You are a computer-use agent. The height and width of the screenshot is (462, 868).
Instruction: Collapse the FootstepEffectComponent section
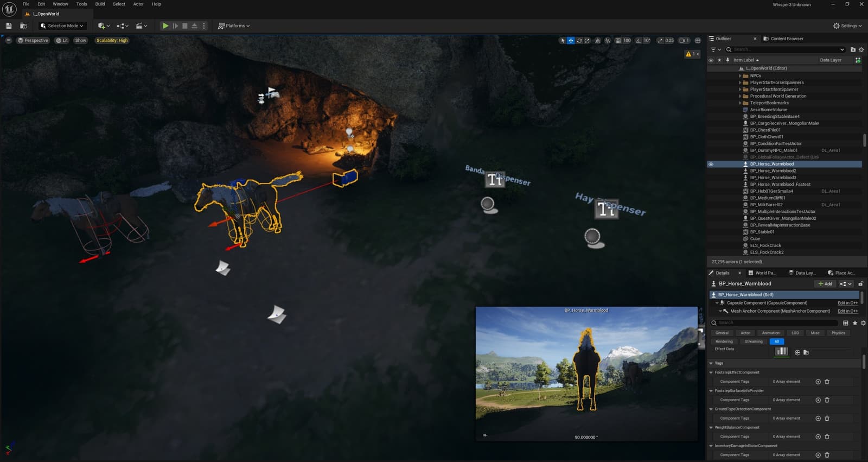point(711,372)
